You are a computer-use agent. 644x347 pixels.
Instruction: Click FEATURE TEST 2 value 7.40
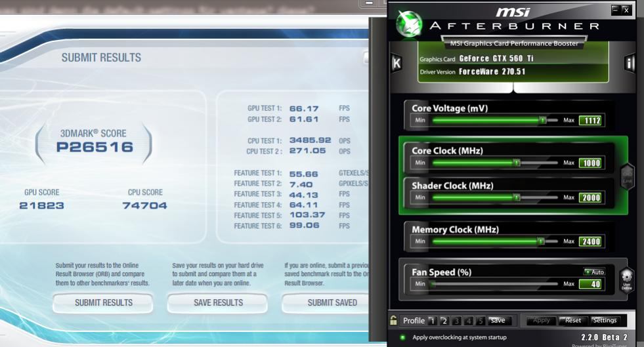(x=301, y=184)
